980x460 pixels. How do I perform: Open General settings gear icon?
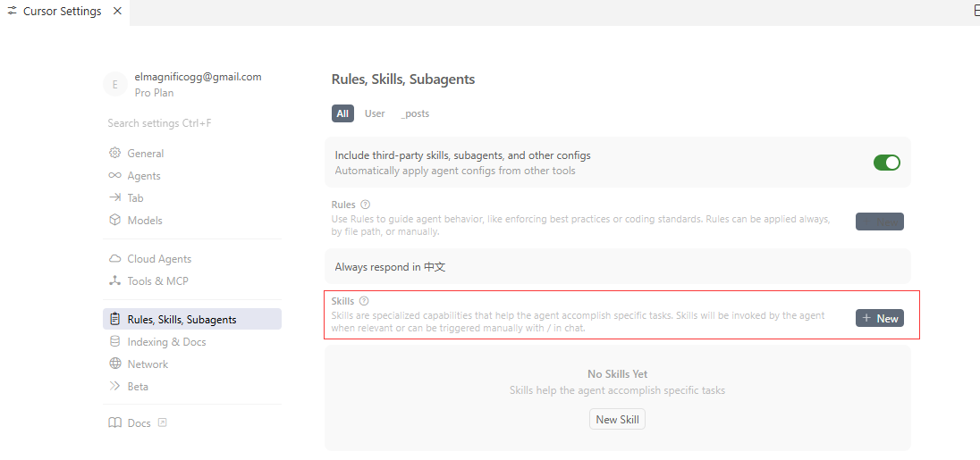click(114, 154)
